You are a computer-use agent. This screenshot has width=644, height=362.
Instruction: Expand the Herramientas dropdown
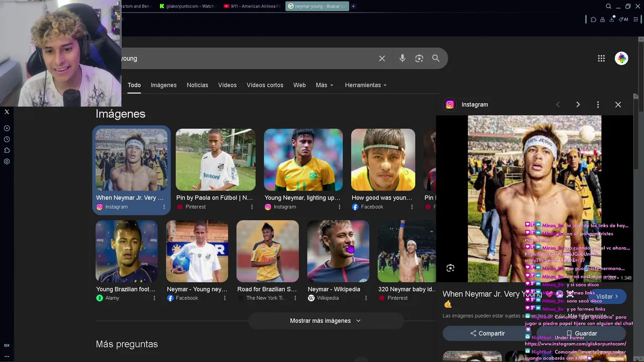tap(366, 85)
